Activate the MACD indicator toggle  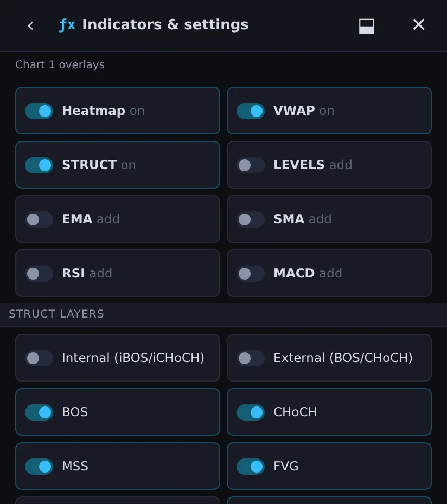[x=251, y=273]
